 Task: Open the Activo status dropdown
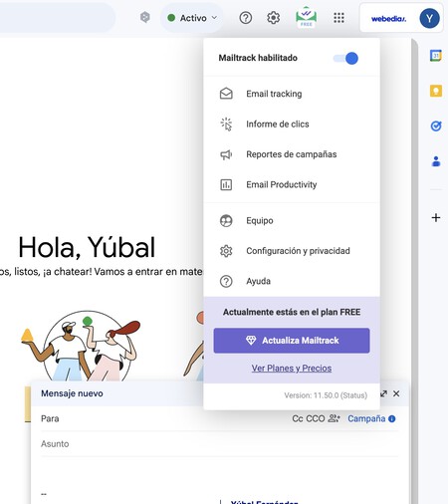(192, 18)
